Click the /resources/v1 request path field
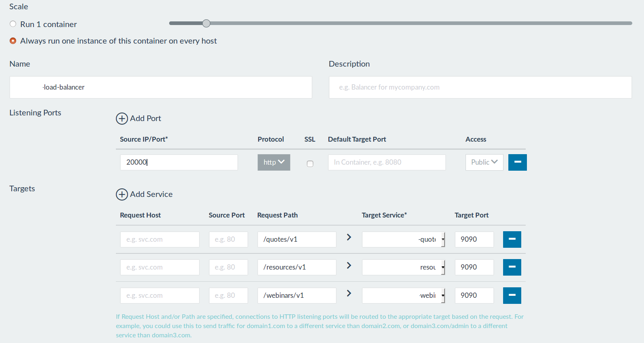Image resolution: width=644 pixels, height=343 pixels. pos(297,267)
